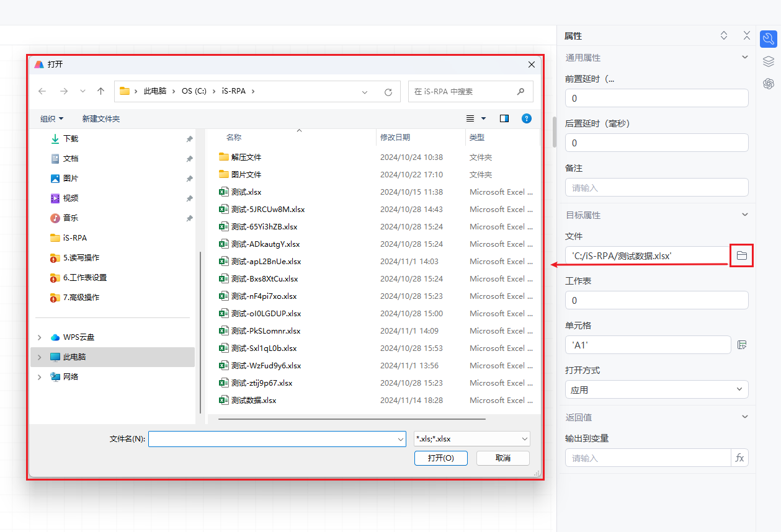Click the cell picker icon next to 'A1'
781x532 pixels.
[741, 345]
